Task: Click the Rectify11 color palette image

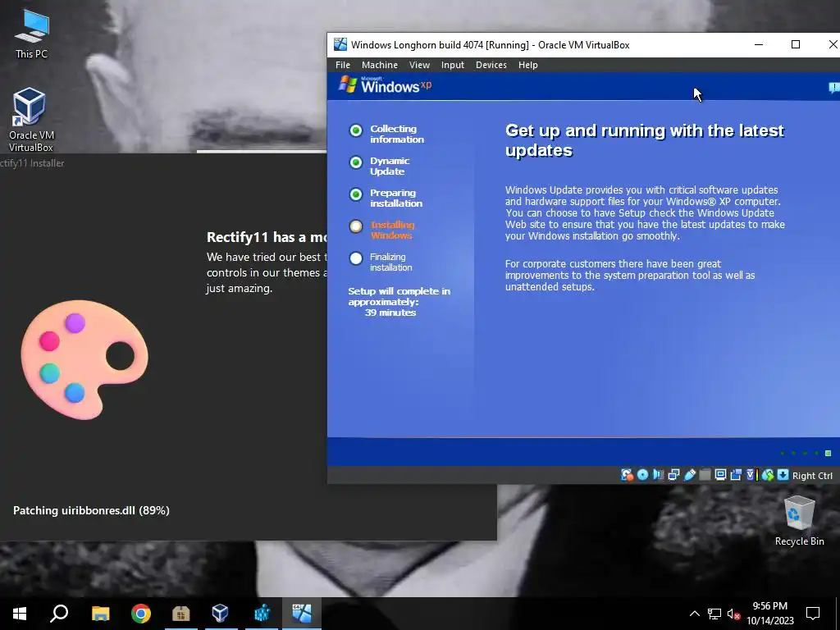Action: 84,359
